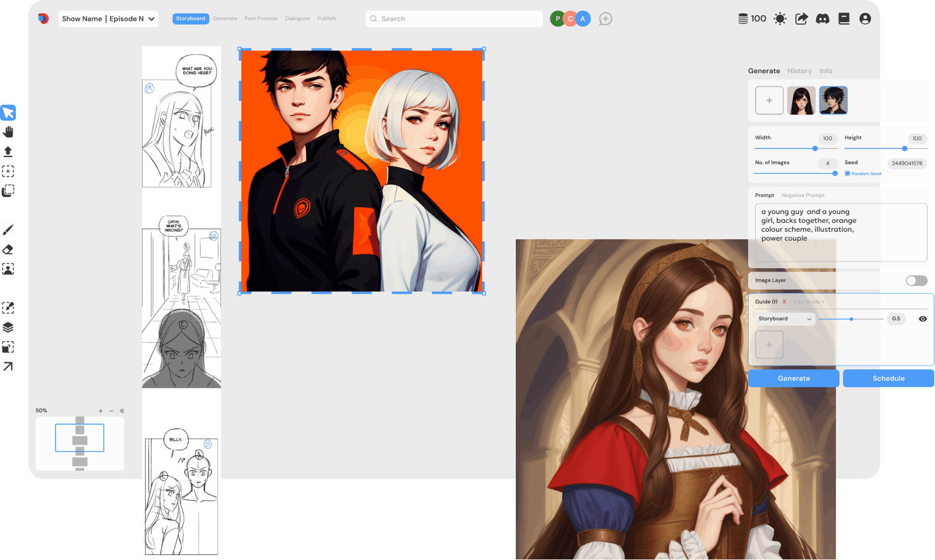935x560 pixels.
Task: Open the Storyboard guide type dropdown
Action: click(x=785, y=319)
